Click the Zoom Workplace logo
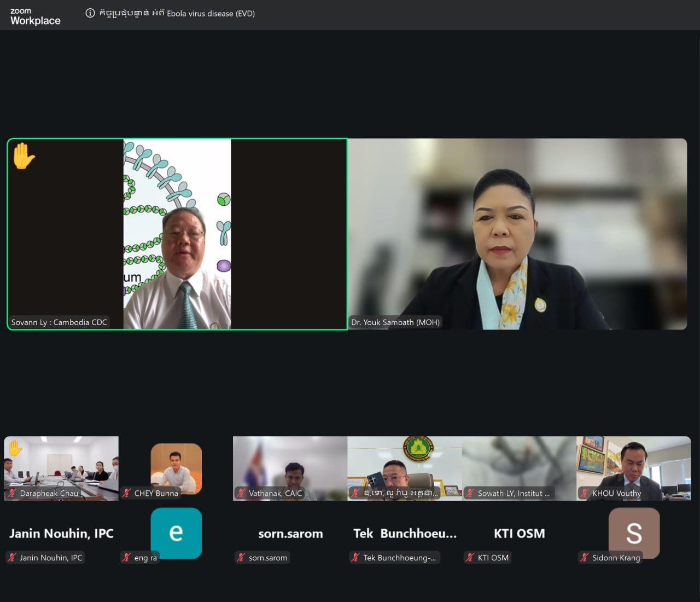This screenshot has width=700, height=602. coord(36,16)
